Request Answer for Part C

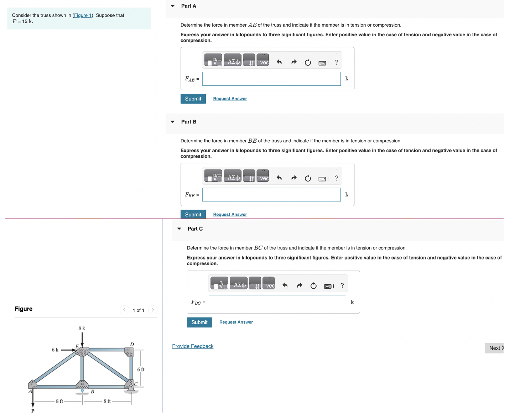236,322
